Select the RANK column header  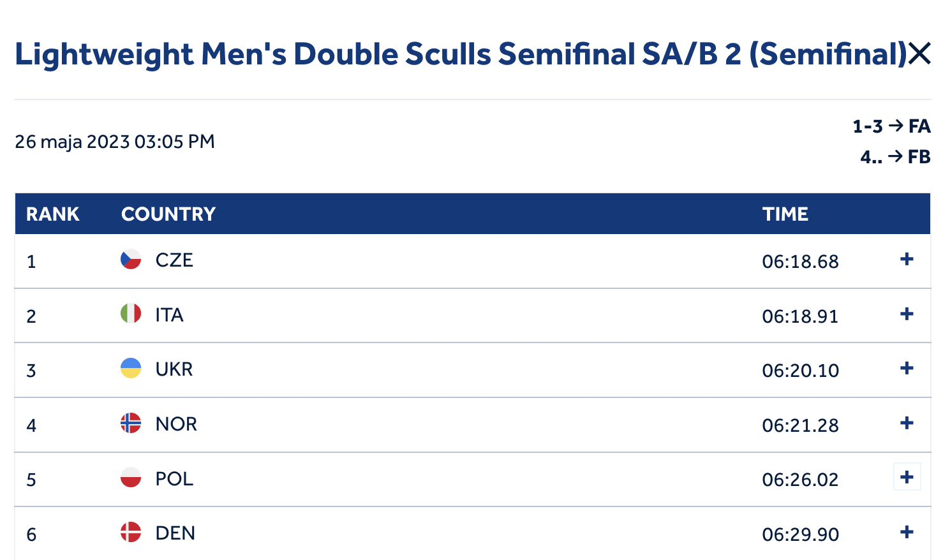point(53,214)
